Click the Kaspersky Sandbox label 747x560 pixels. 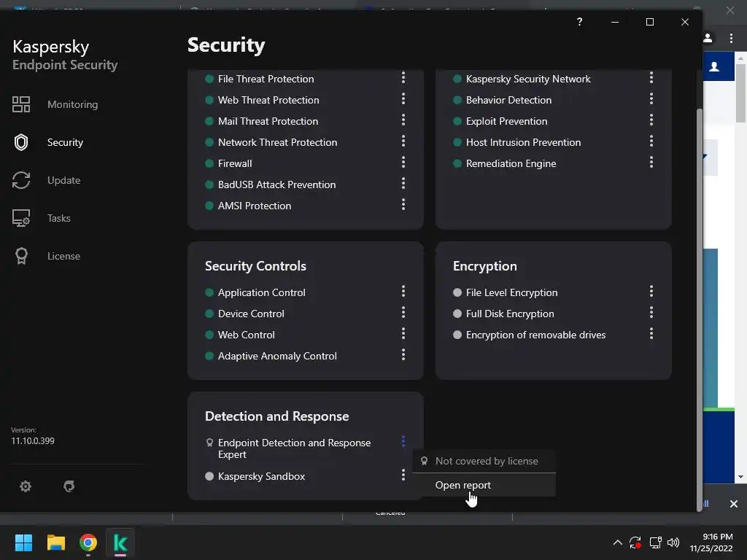pos(261,476)
